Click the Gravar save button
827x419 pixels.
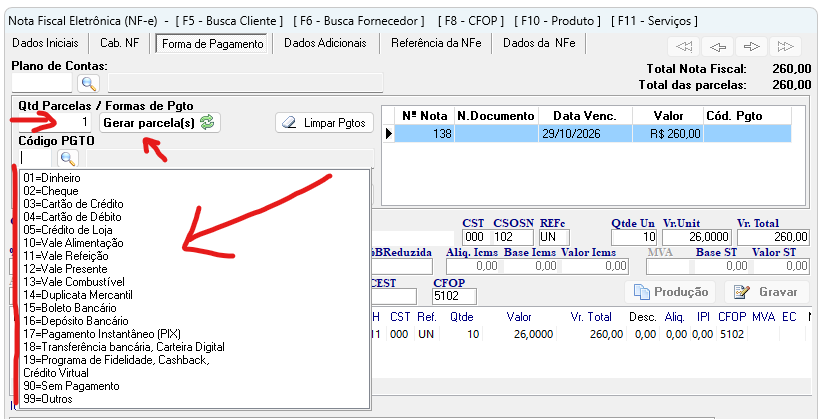767,292
